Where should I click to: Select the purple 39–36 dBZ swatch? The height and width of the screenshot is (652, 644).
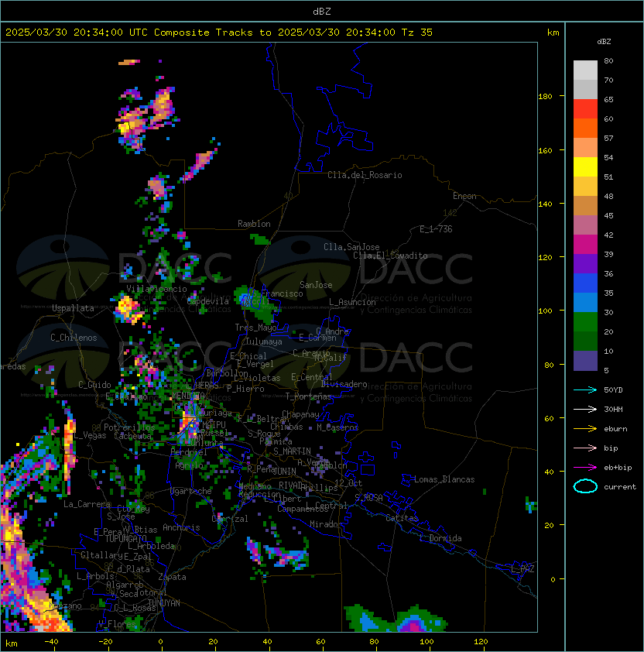pyautogui.click(x=585, y=263)
